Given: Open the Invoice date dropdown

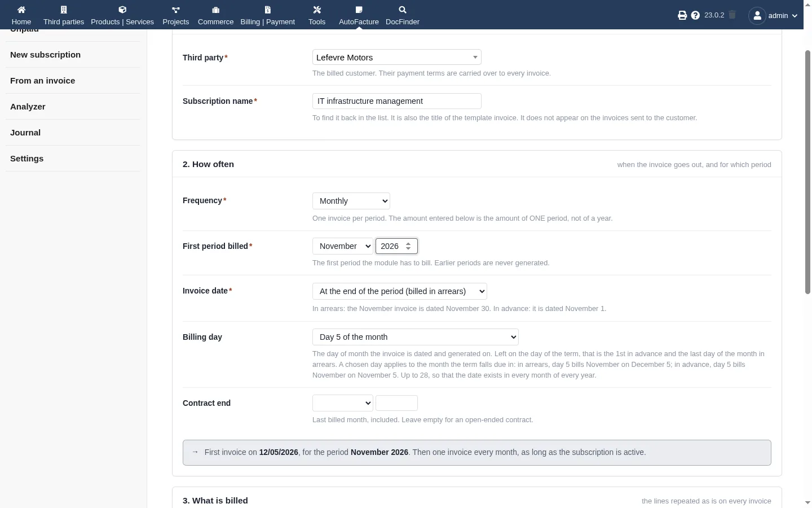Looking at the screenshot, I should click(400, 291).
